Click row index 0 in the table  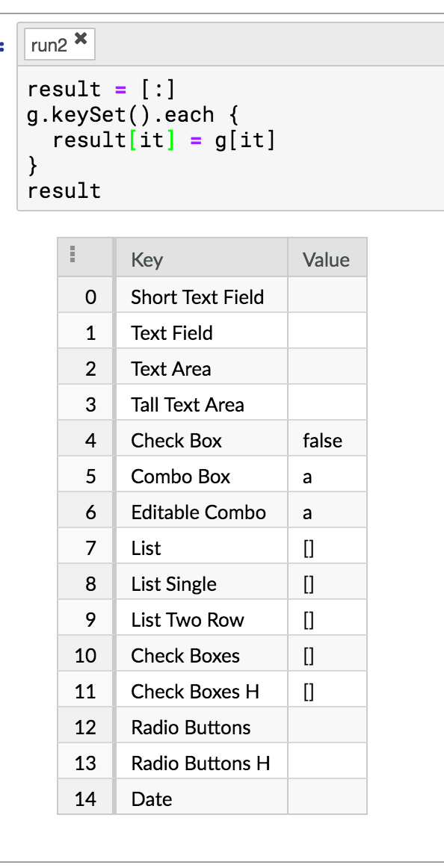coord(85,297)
